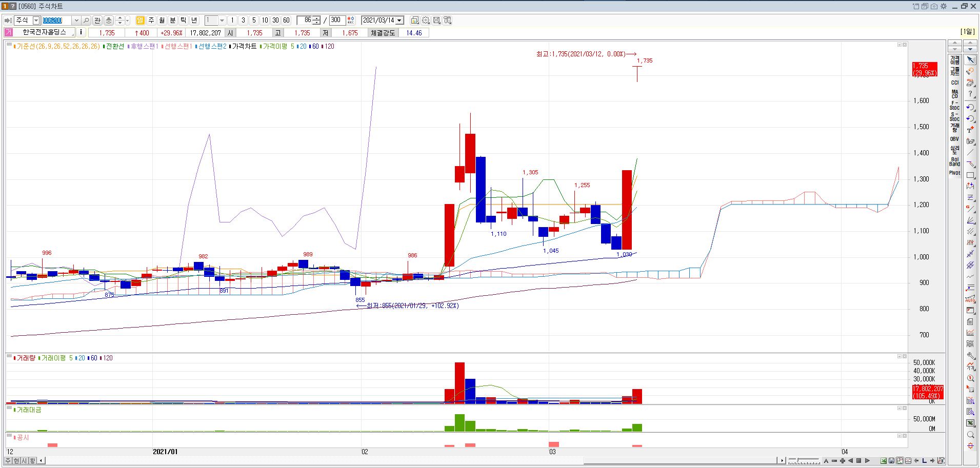Open the 2021/03/14 date picker dropdown

[x=400, y=21]
